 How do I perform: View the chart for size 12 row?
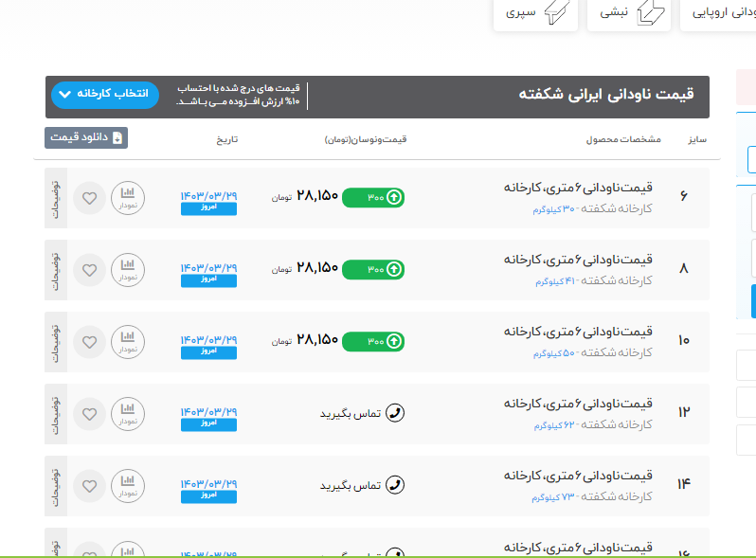click(x=128, y=413)
